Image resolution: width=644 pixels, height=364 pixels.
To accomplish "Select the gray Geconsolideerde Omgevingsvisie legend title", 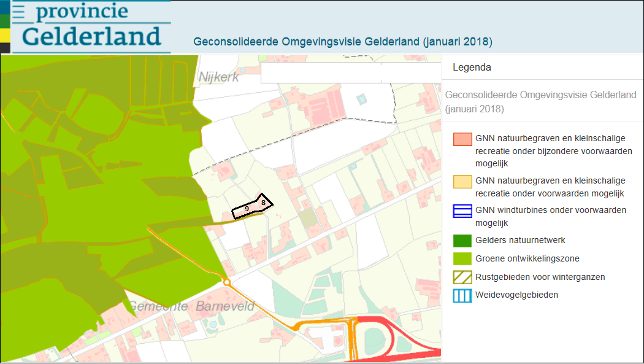I will click(x=540, y=101).
